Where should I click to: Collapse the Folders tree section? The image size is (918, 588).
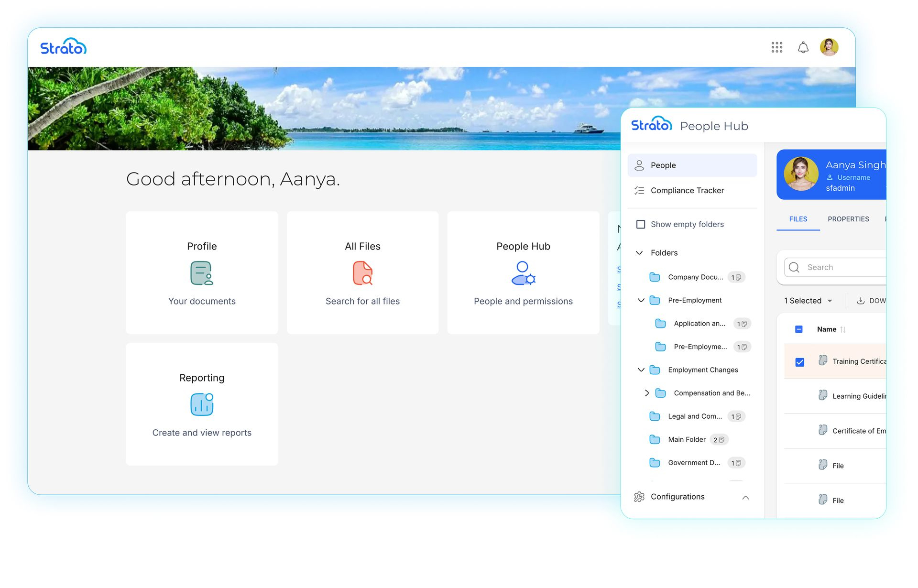click(639, 253)
